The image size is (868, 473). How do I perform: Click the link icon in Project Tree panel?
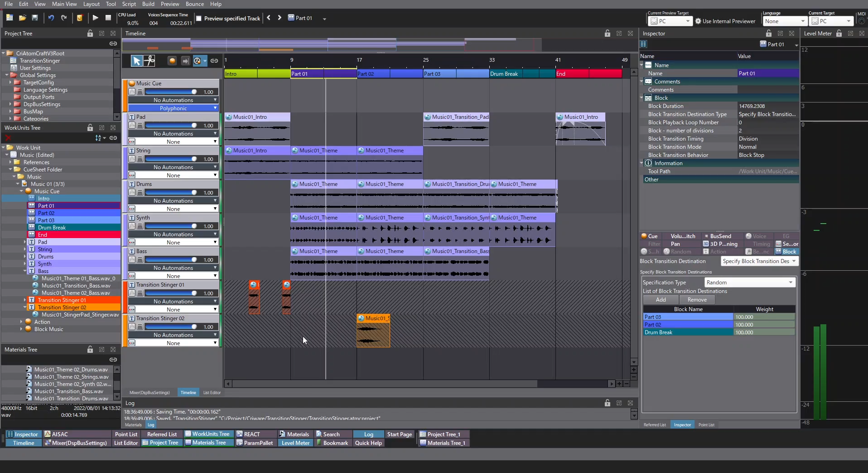(x=113, y=44)
